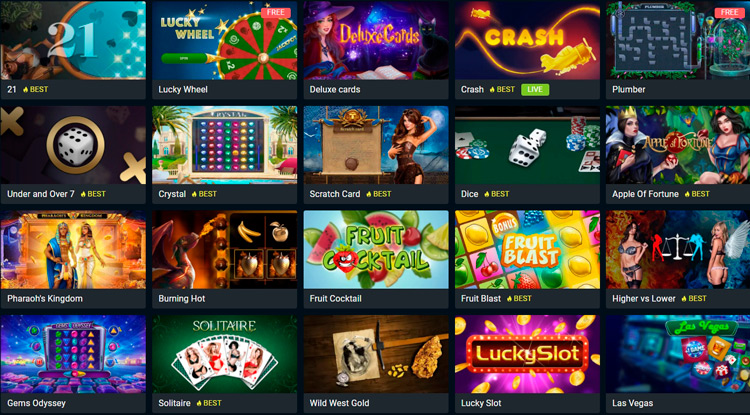Open the Burning Hot slot image
The height and width of the screenshot is (415, 750).
[224, 250]
